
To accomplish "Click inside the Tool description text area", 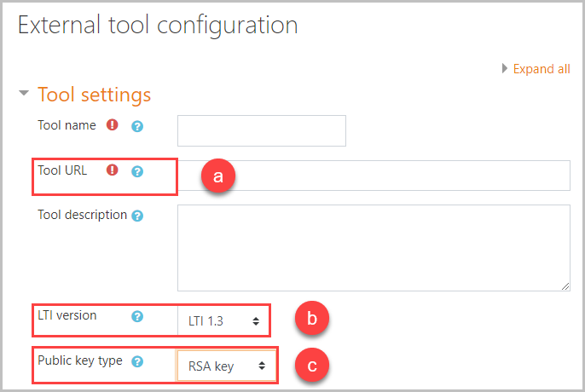I will tap(374, 248).
